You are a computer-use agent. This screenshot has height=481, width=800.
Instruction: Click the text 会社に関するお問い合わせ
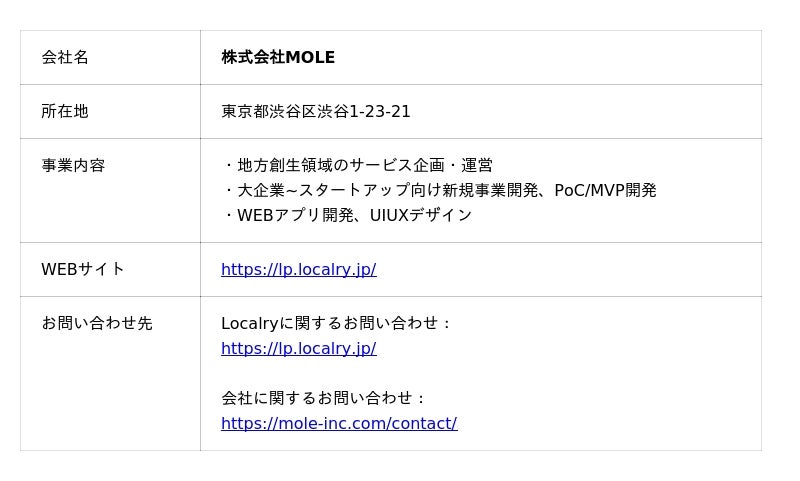[324, 398]
